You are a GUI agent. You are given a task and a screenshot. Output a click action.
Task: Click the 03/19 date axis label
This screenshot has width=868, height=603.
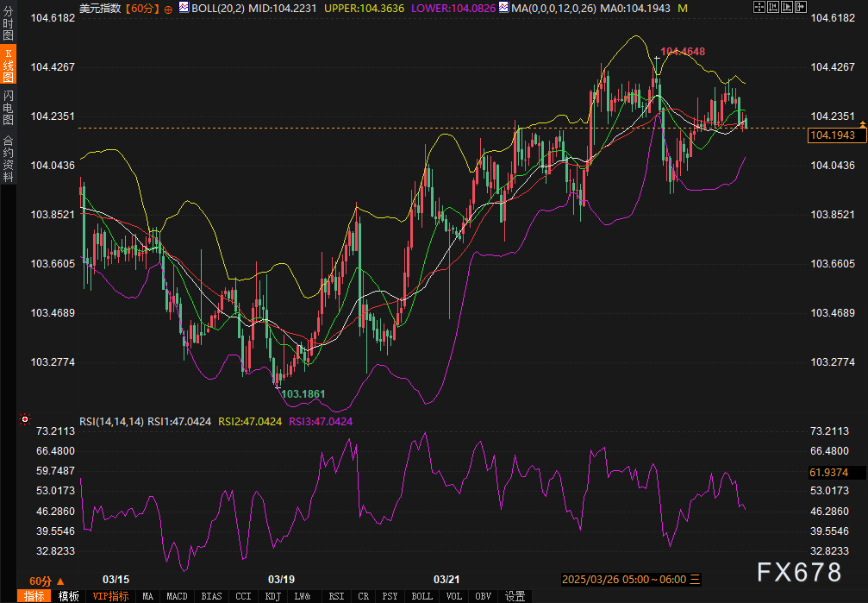click(281, 580)
